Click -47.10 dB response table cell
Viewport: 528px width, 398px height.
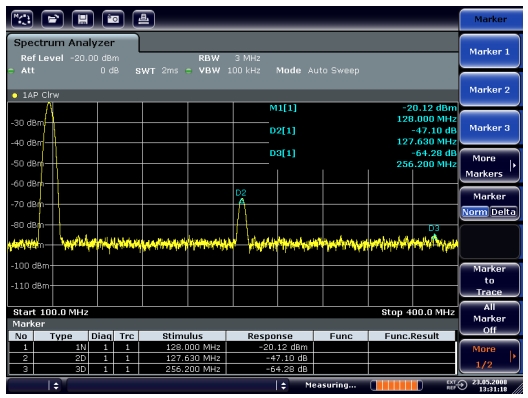point(270,358)
